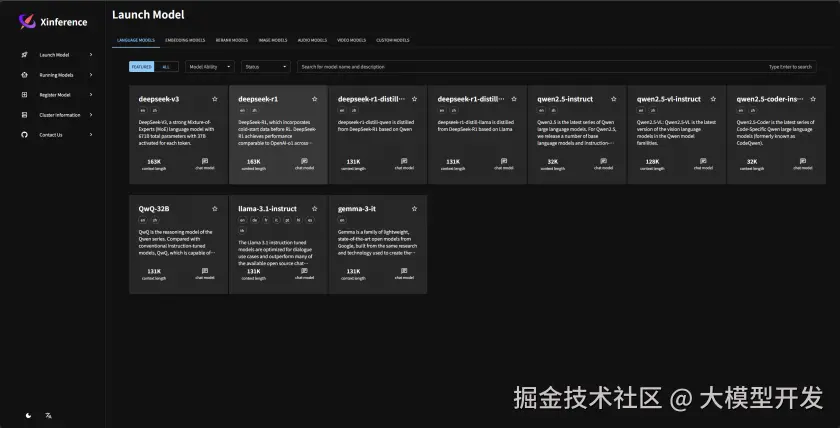Expand the Cluster Information chevron

(91, 115)
